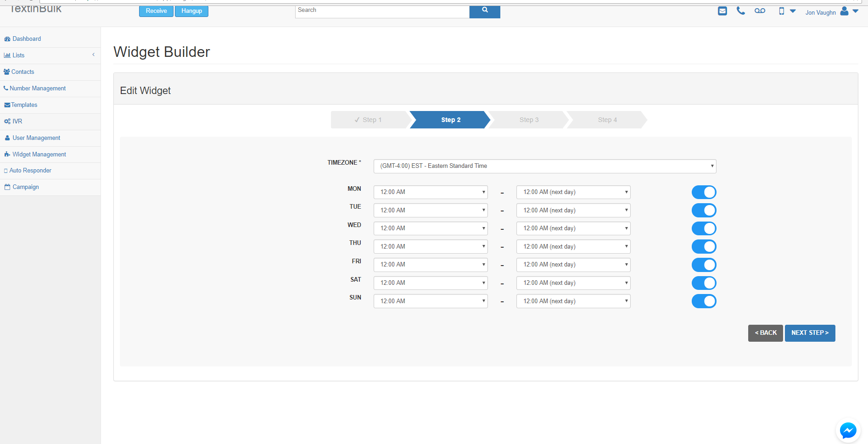Click the mobile device icon in header
Screen dimensions: 868x444
781,11
